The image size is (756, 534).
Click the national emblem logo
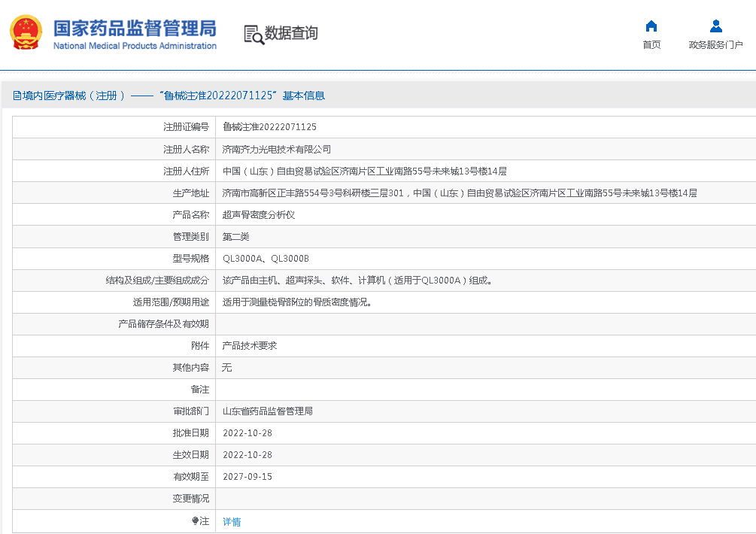[26, 34]
